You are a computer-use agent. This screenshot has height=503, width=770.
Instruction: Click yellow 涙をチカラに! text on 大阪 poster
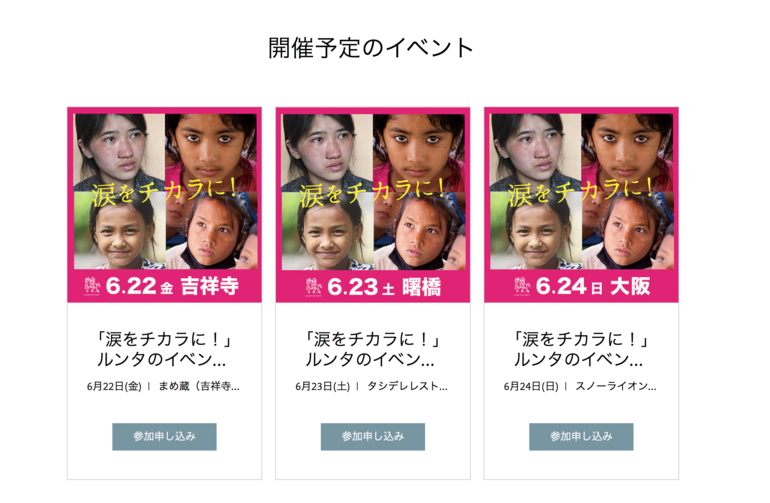click(581, 193)
